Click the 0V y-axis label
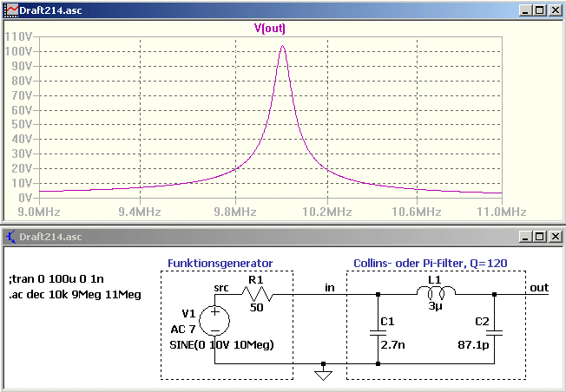Image resolution: width=566 pixels, height=392 pixels. point(25,198)
